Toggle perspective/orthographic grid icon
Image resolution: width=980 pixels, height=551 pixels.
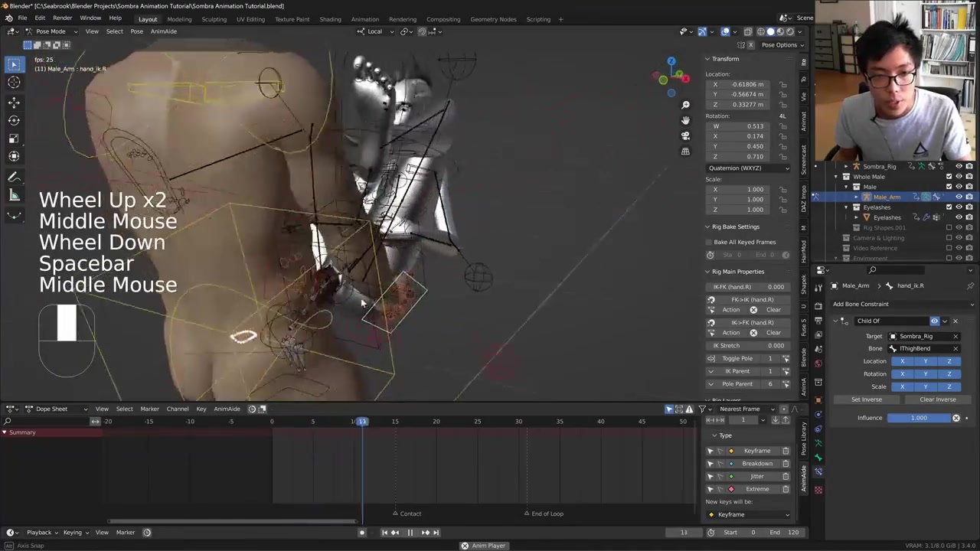point(685,151)
